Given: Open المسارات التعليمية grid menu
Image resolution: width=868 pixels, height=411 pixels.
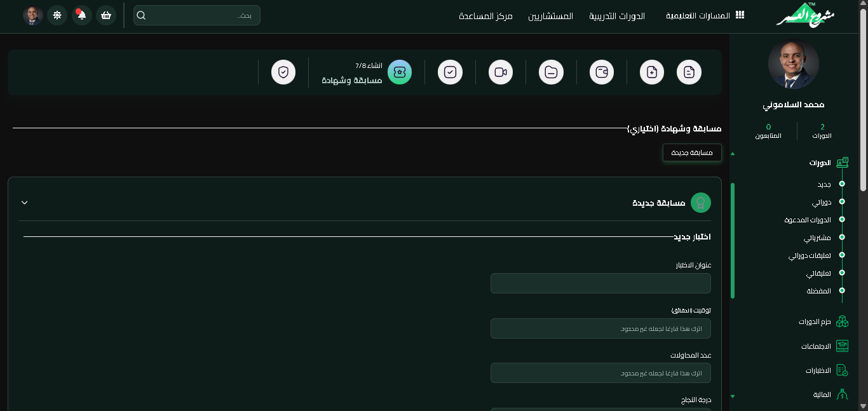Looking at the screenshot, I should (705, 15).
